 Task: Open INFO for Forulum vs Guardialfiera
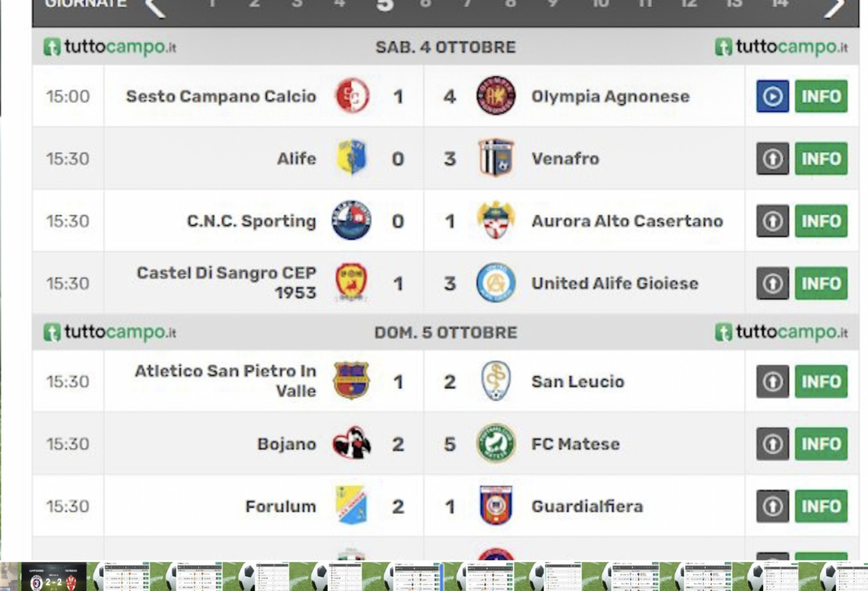tap(821, 506)
